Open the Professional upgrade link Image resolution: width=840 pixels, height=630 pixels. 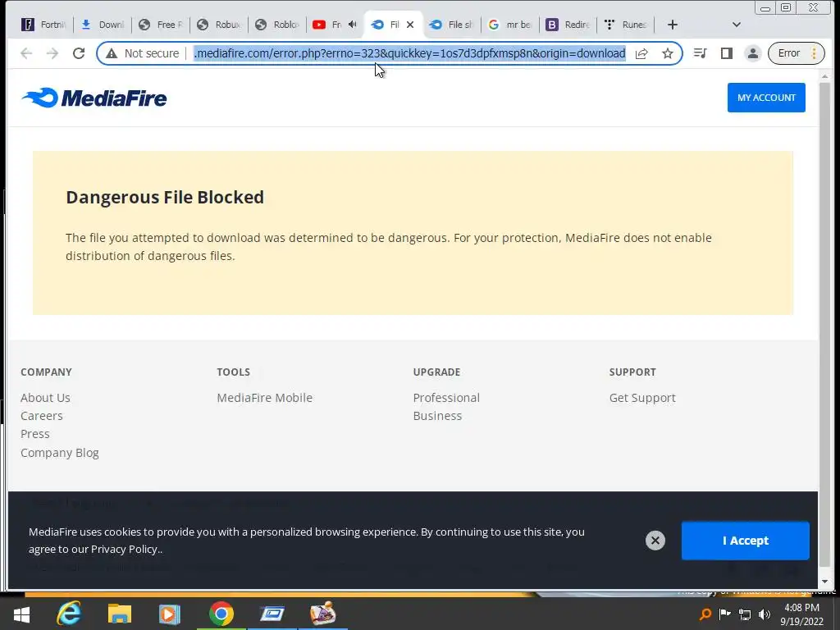pos(446,398)
